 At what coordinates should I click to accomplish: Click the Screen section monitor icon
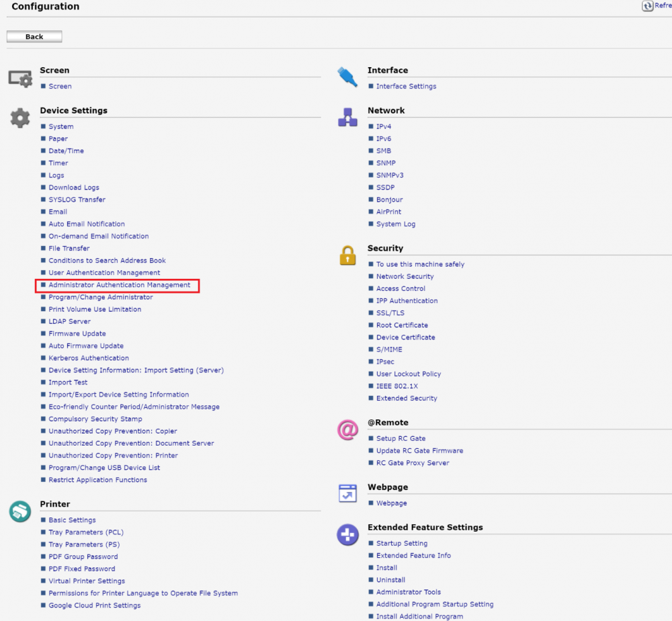click(x=19, y=79)
